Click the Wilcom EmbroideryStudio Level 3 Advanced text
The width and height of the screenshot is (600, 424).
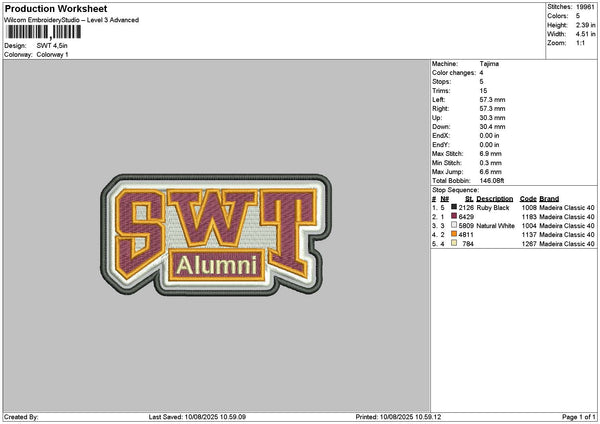[72, 20]
